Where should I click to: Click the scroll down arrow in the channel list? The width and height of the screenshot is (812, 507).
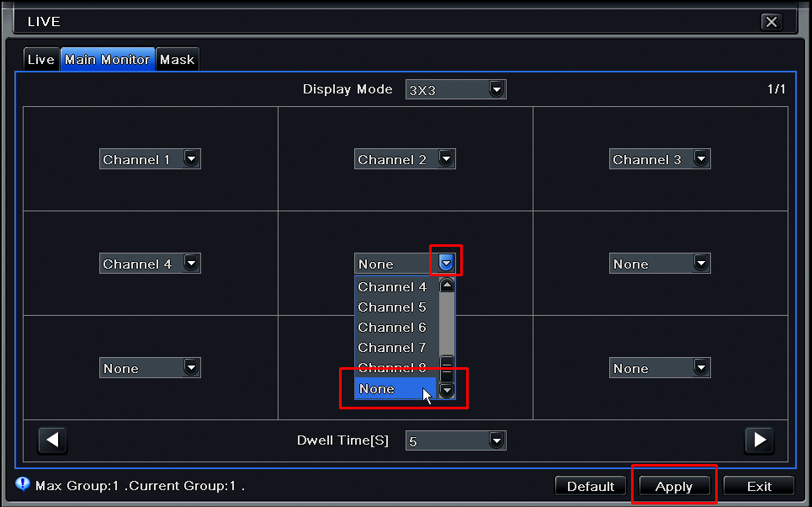(x=447, y=389)
